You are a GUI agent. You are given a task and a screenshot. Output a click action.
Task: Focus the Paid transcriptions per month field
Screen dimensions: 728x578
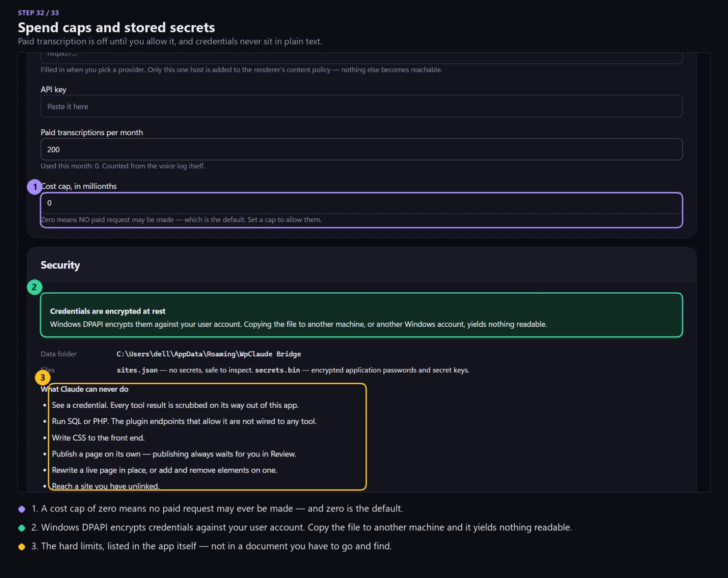coord(361,149)
